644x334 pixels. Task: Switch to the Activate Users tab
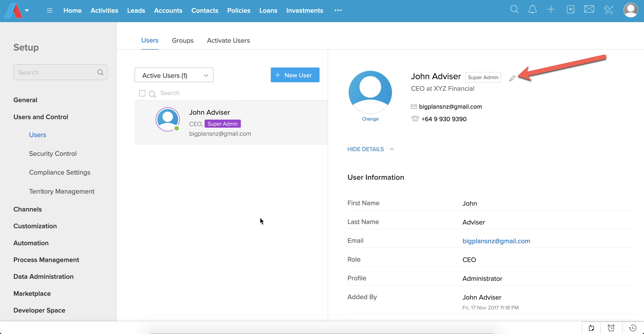(228, 40)
